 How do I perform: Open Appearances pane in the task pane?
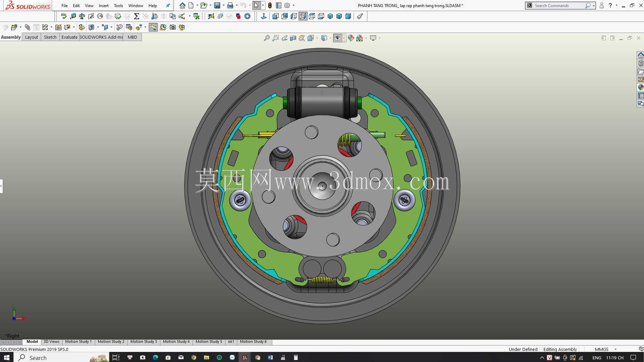tap(641, 87)
